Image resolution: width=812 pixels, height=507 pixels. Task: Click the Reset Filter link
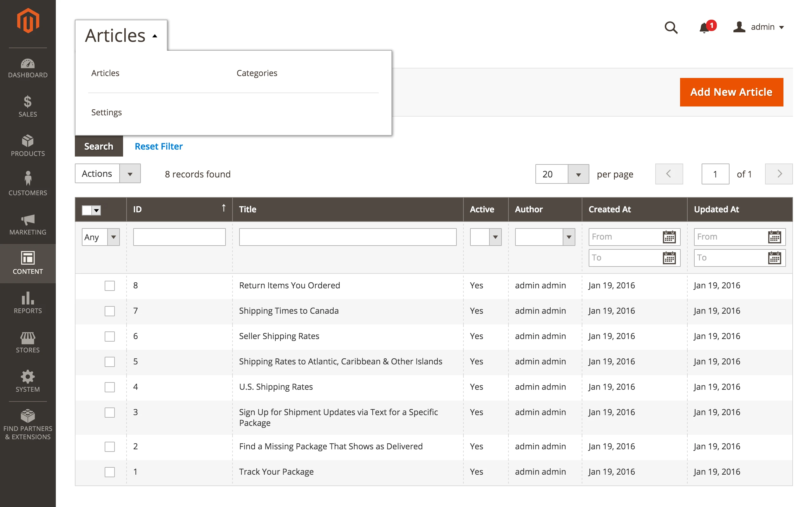158,146
